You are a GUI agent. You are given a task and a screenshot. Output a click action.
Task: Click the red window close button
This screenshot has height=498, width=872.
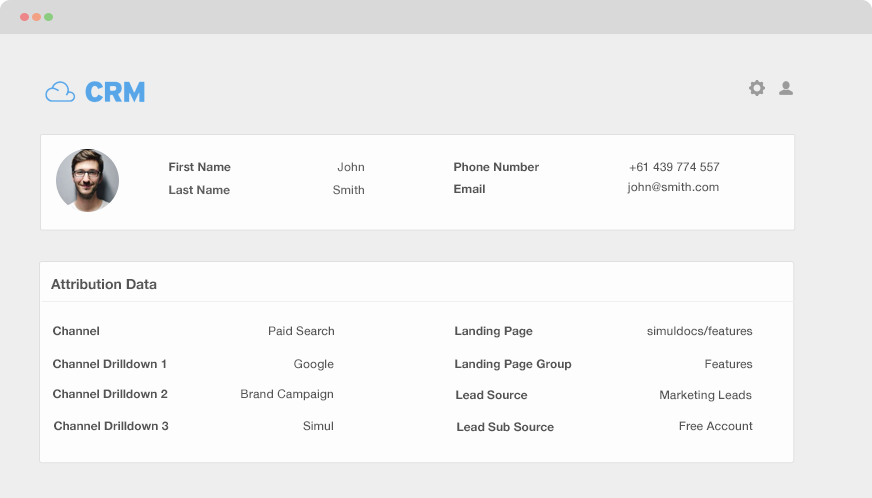[x=25, y=17]
